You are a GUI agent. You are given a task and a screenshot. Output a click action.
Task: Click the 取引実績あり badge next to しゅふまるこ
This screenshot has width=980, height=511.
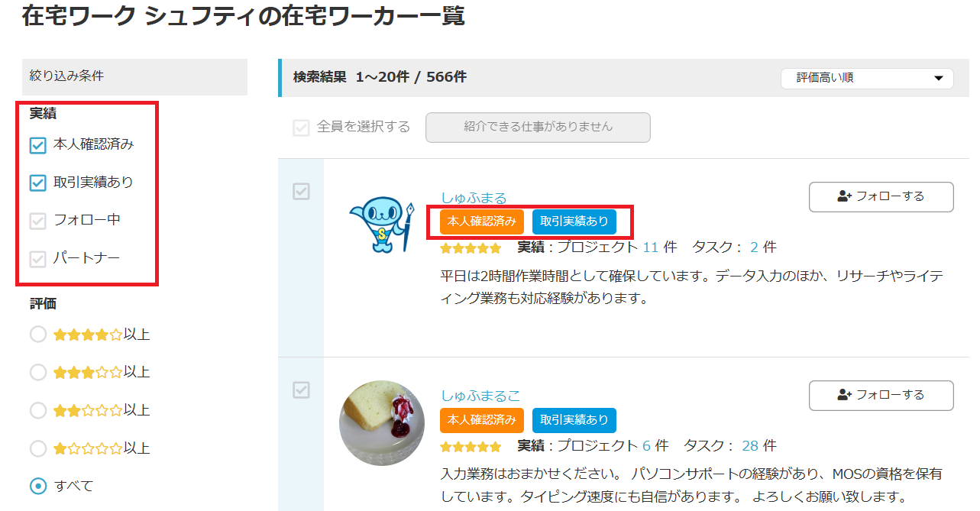pyautogui.click(x=574, y=420)
